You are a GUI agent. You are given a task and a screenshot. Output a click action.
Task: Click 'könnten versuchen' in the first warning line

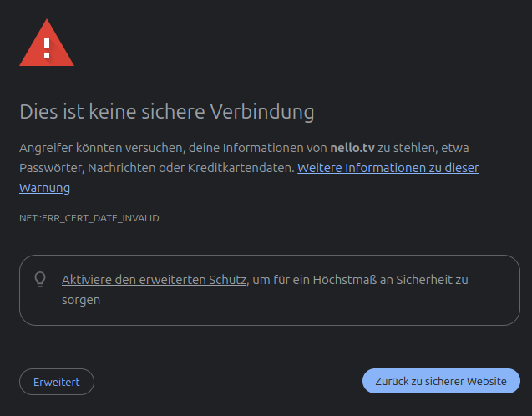coord(130,148)
